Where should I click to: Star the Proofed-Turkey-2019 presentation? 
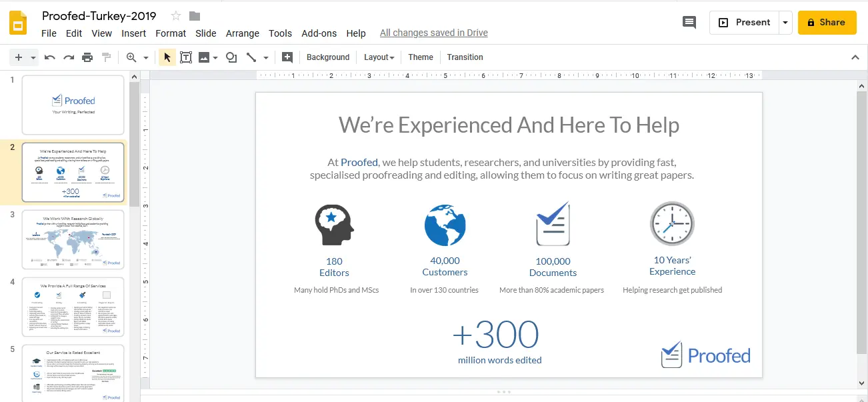[x=176, y=16]
